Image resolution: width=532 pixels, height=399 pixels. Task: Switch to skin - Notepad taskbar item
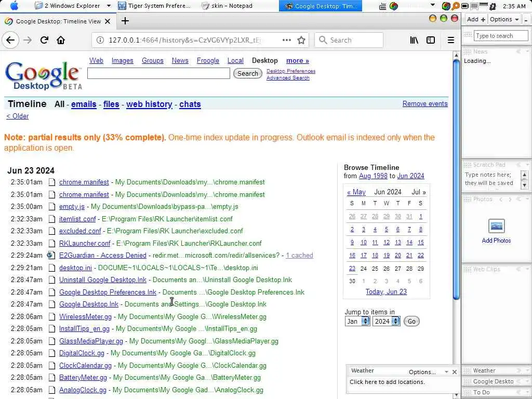227,6
